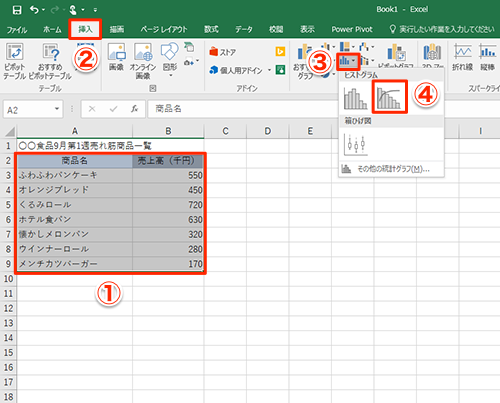This screenshot has height=403, width=500.
Task: Switch to the ページ レイアウト tab
Action: pyautogui.click(x=164, y=30)
